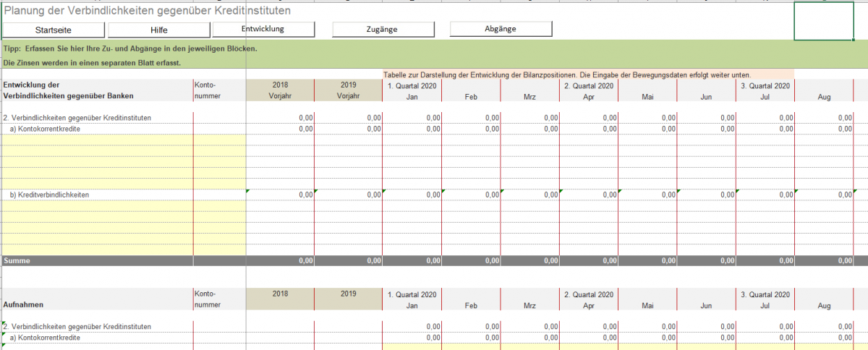Click the Aufnahmen section title

22,305
